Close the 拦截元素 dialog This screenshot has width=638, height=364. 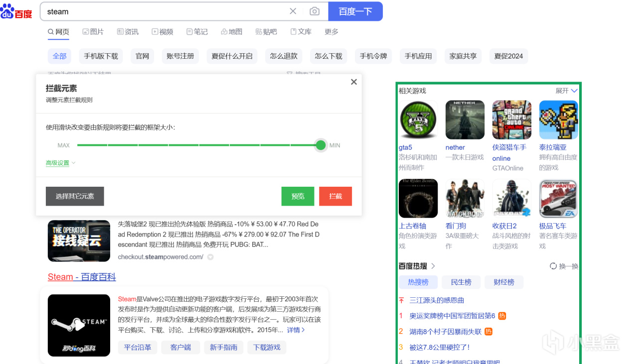[354, 82]
